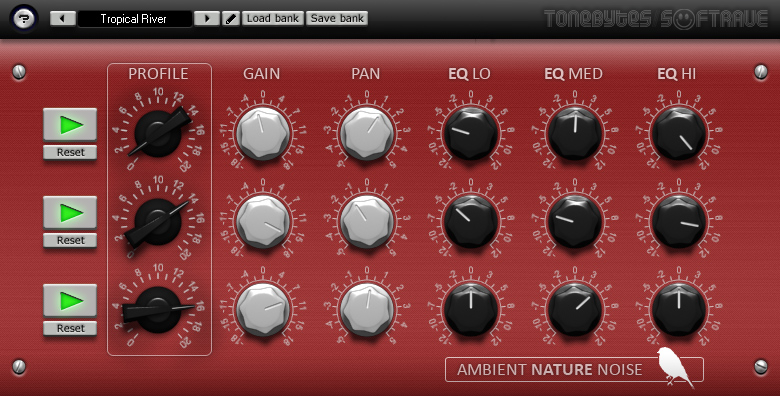Go to the previous preset with left arrow
Screen dimensions: 780x396
click(63, 19)
